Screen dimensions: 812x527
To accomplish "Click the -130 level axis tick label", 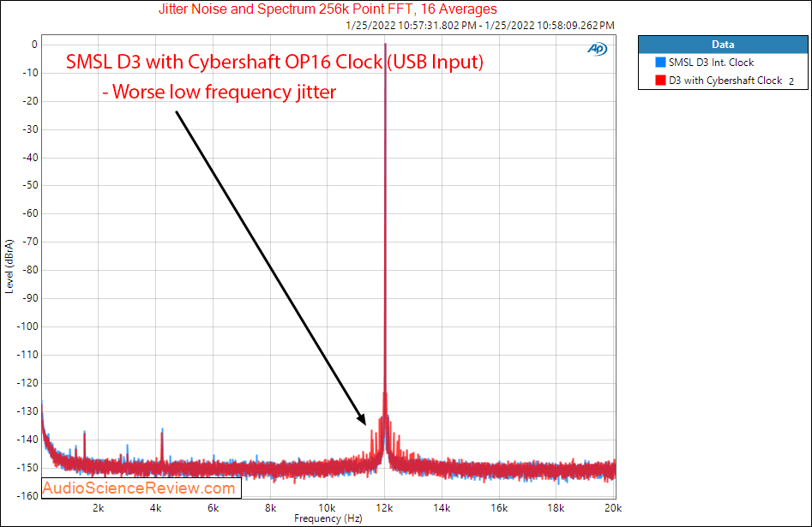I will (x=28, y=411).
